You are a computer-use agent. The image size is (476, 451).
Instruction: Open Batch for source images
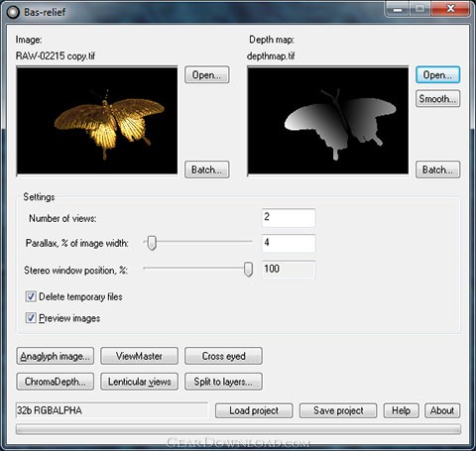tap(207, 169)
